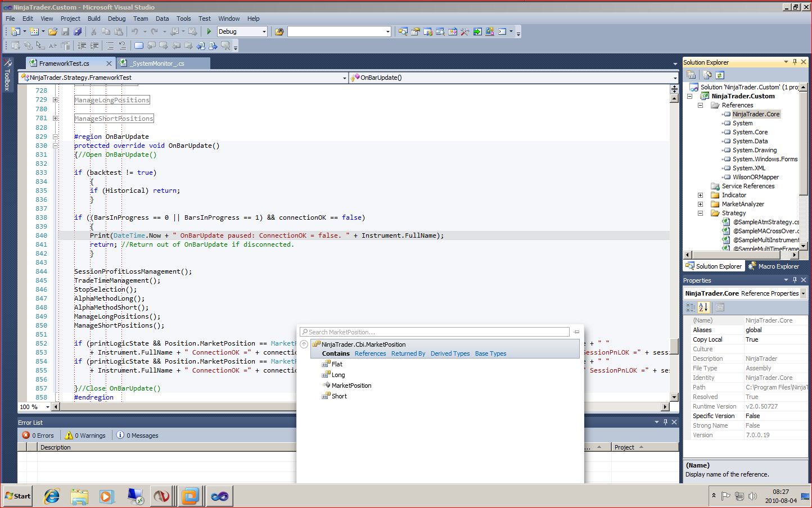Open Windows Explorer from the taskbar
Image resolution: width=812 pixels, height=508 pixels.
pyautogui.click(x=79, y=496)
